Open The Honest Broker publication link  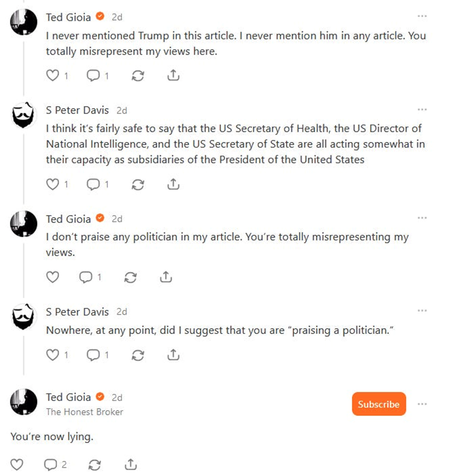point(84,412)
